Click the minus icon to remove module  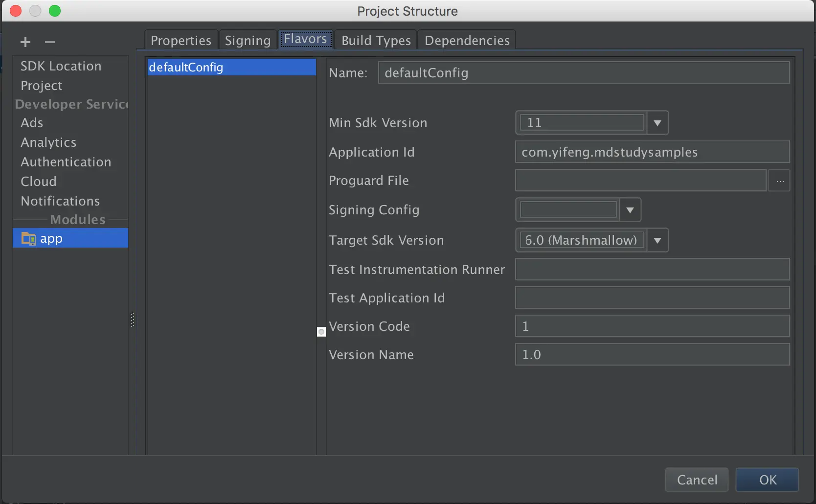tap(50, 42)
